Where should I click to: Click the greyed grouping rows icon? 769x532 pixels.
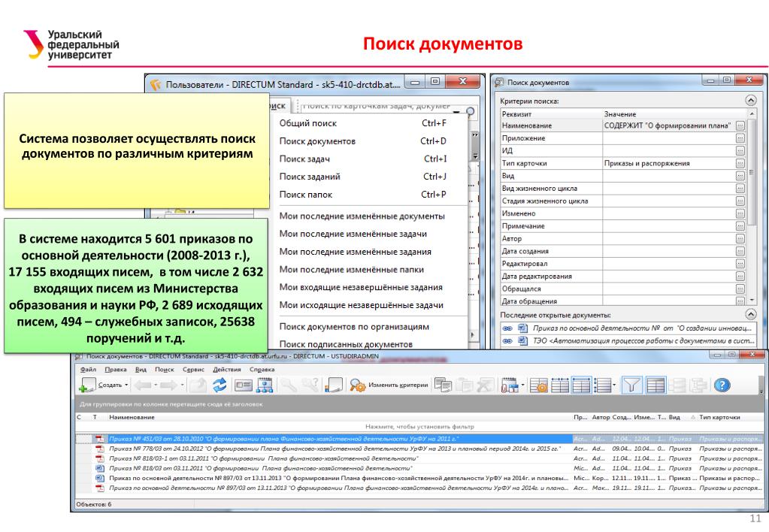coord(677,385)
